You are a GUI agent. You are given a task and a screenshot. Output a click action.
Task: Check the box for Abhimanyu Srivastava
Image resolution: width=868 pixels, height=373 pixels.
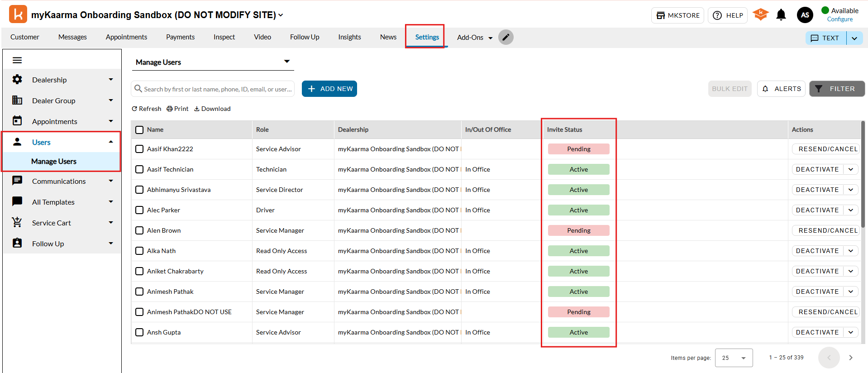[x=139, y=190]
